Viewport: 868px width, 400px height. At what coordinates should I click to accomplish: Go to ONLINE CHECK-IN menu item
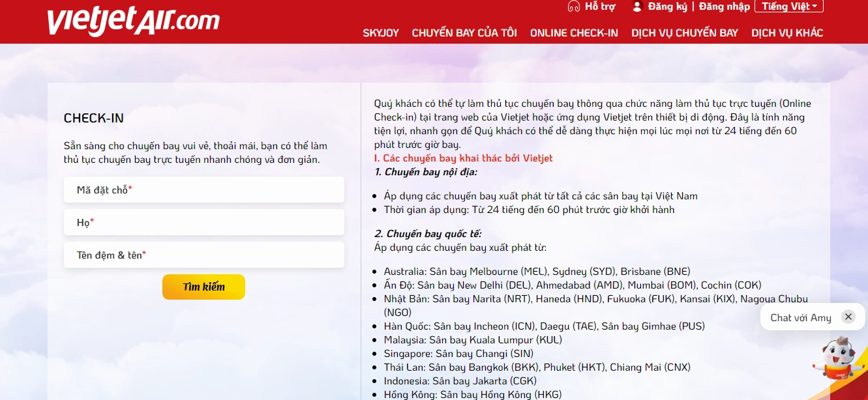pos(574,33)
